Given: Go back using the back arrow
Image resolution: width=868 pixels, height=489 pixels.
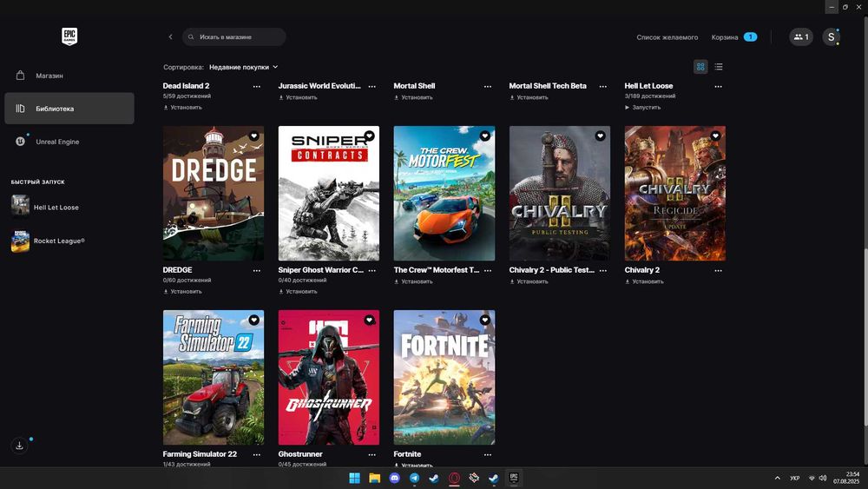Looking at the screenshot, I should [x=170, y=37].
